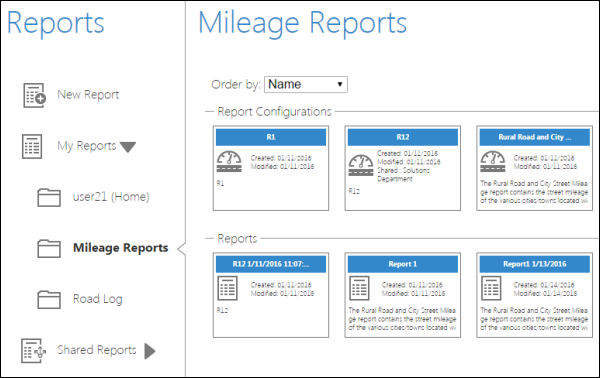The height and width of the screenshot is (378, 600).
Task: Click the R12 mileage gauge icon
Action: [361, 166]
